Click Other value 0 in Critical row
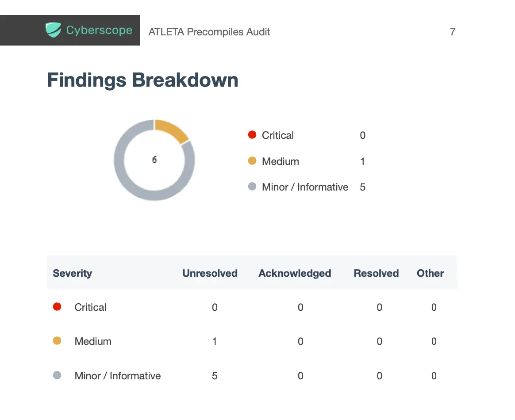 pyautogui.click(x=434, y=307)
